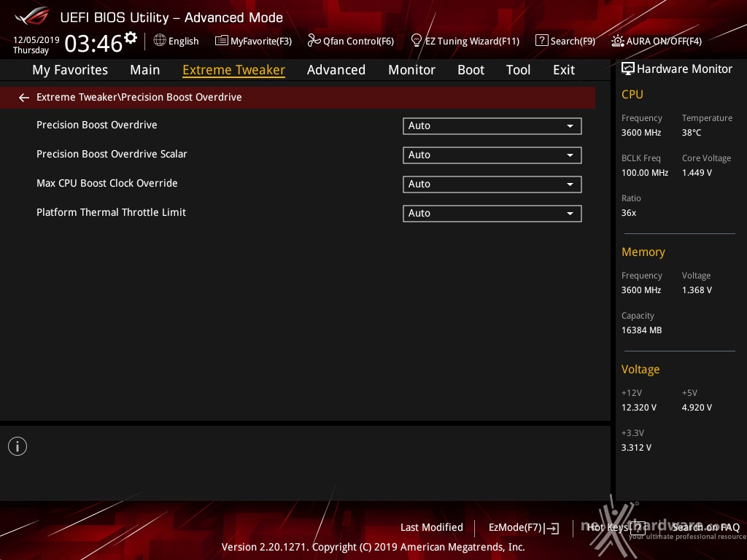Click the Hardware Monitor screen icon
Screen dimensions: 747x560
[628, 69]
